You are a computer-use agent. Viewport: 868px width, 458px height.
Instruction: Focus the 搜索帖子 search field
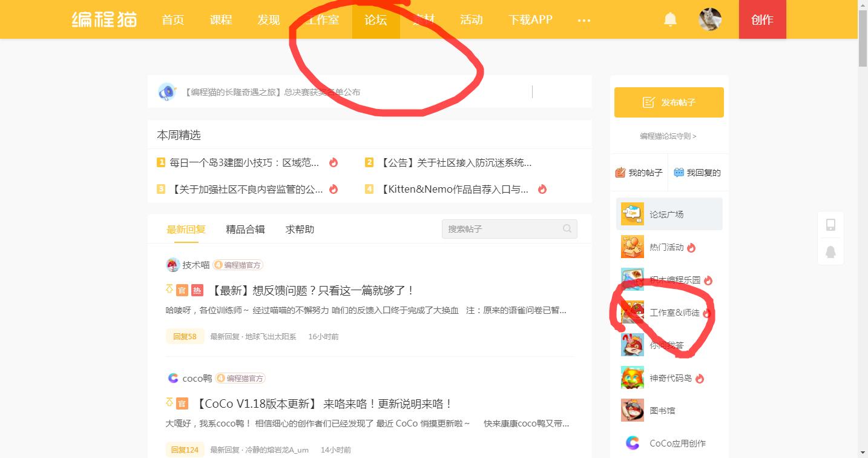point(510,228)
